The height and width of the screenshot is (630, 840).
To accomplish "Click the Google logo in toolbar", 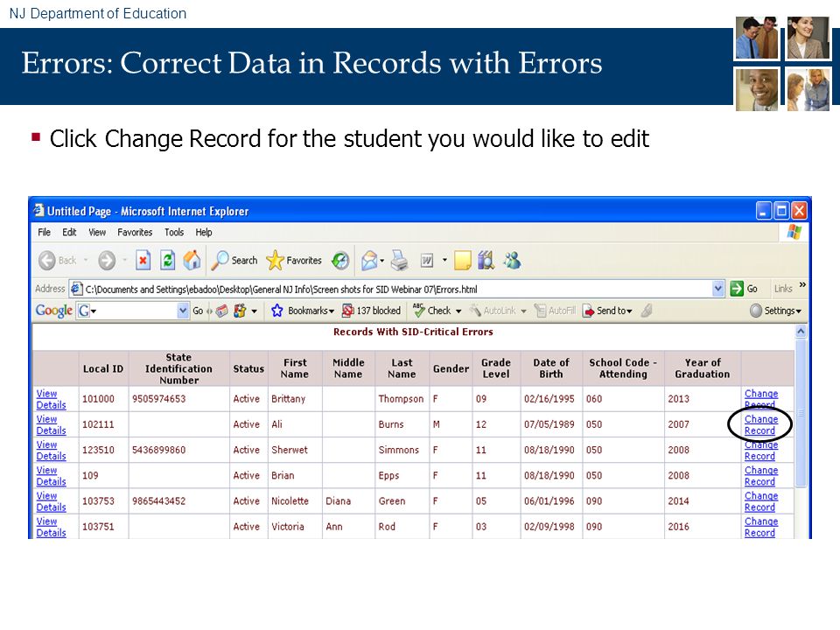I will point(53,311).
